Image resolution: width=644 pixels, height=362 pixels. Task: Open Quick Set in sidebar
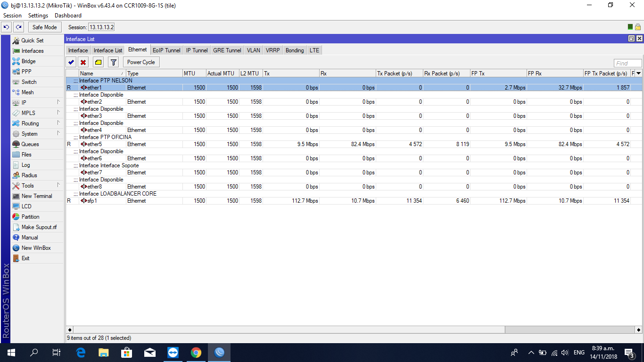coord(37,41)
